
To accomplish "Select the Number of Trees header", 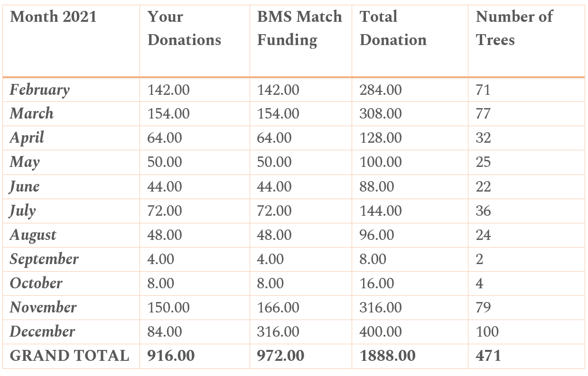I will coord(526,41).
